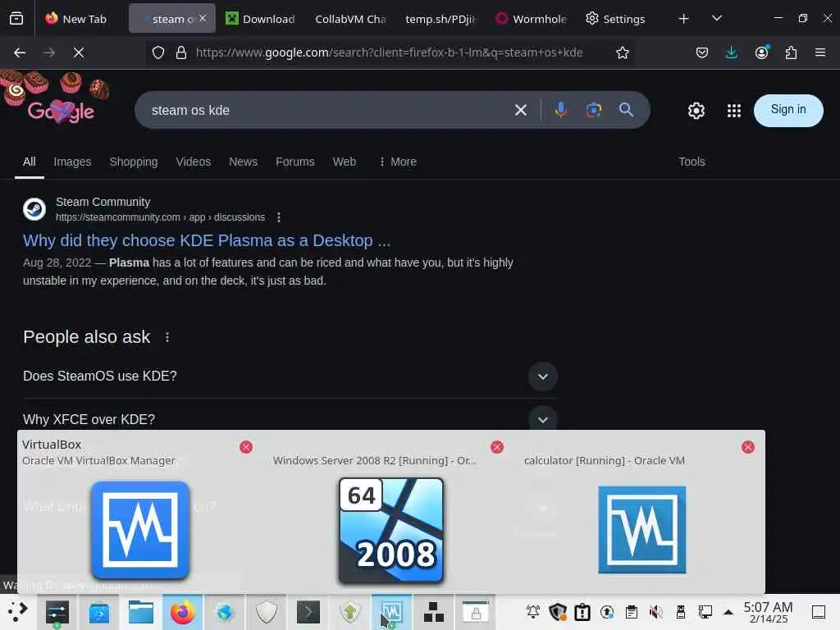Viewport: 840px width, 630px height.
Task: Close the calculator VM preview
Action: [x=748, y=447]
